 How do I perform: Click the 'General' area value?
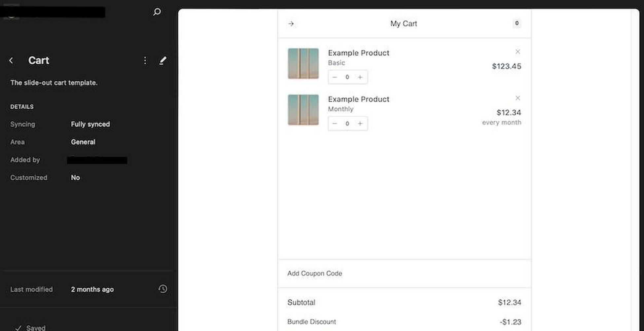point(83,142)
